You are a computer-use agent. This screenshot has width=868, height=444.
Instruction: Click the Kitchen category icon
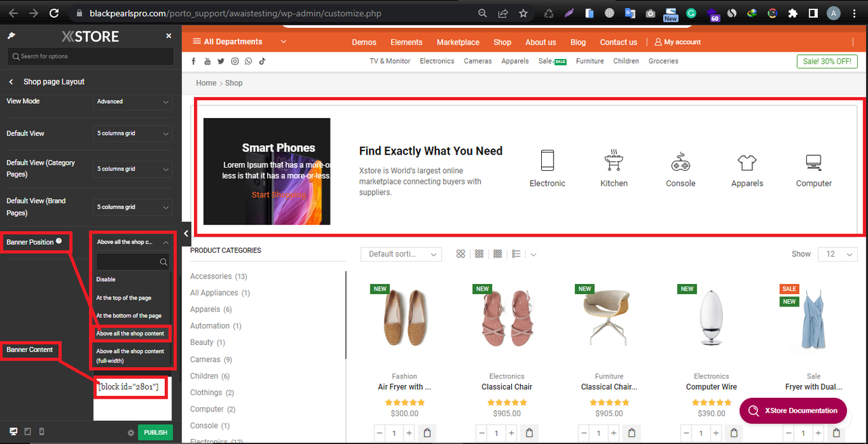(614, 161)
